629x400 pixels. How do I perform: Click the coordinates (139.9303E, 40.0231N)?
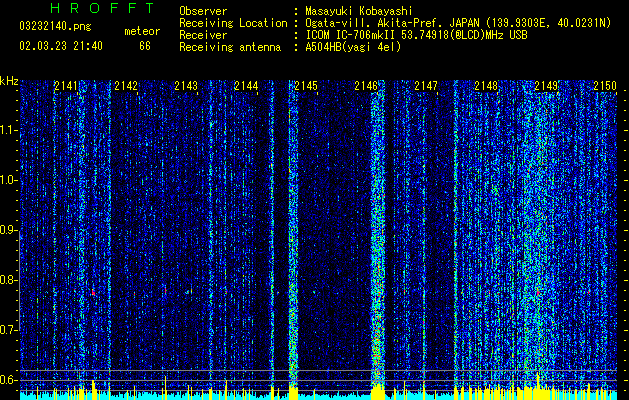tap(550, 23)
